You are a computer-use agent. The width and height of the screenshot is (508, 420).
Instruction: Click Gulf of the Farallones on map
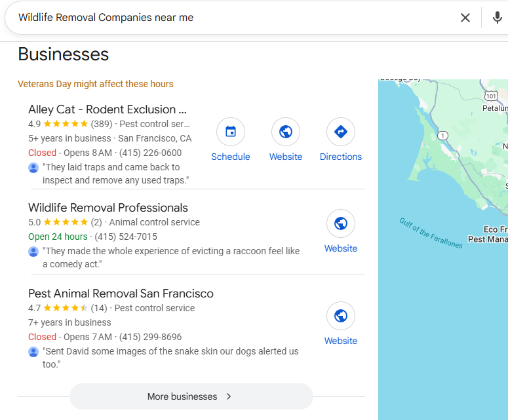(431, 233)
